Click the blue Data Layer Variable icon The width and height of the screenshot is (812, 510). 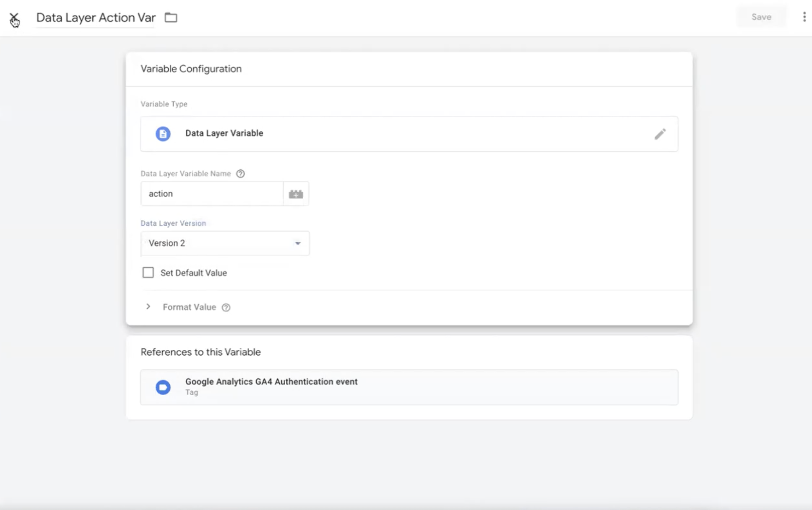[163, 134]
